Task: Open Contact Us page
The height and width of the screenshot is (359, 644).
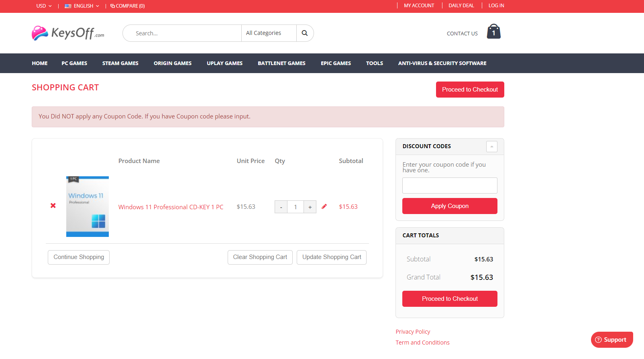Action: [x=462, y=34]
